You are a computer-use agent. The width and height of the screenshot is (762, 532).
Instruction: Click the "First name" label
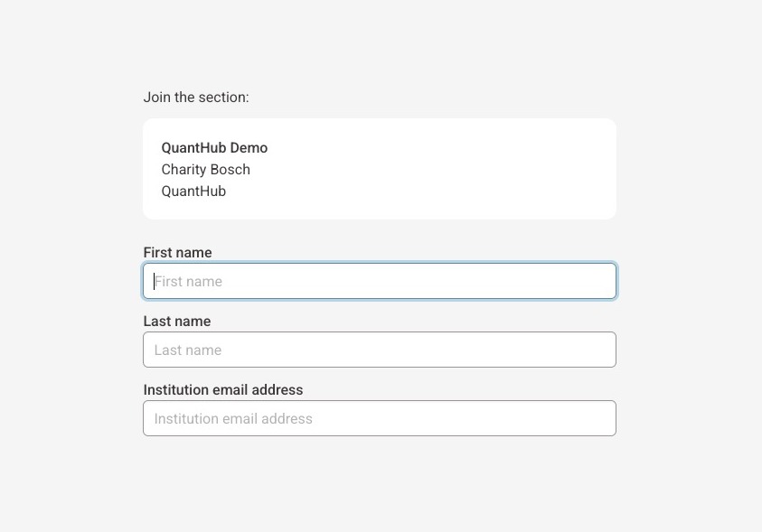(x=177, y=253)
